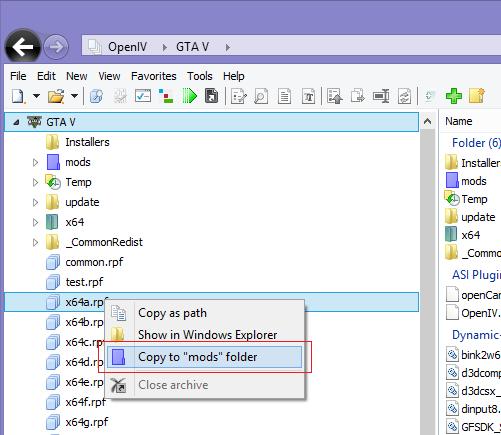
Task: Open the Tools menu
Action: (199, 76)
